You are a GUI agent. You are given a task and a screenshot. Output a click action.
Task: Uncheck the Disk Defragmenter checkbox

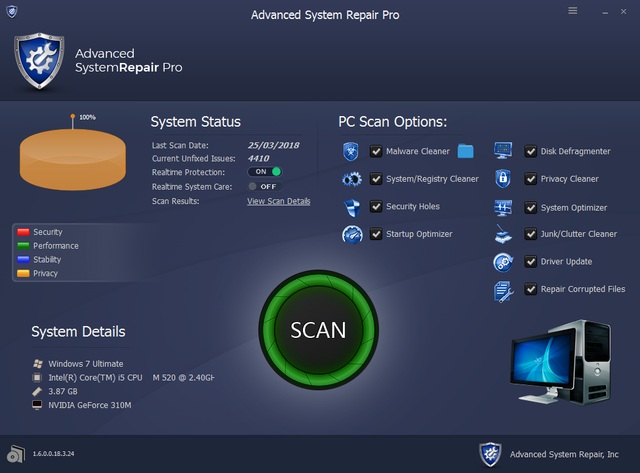[531, 152]
